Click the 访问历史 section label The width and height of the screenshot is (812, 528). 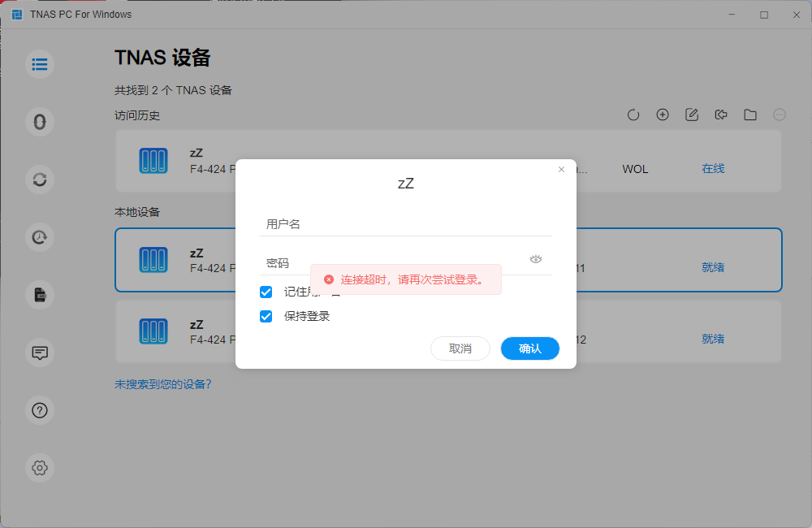pos(137,115)
